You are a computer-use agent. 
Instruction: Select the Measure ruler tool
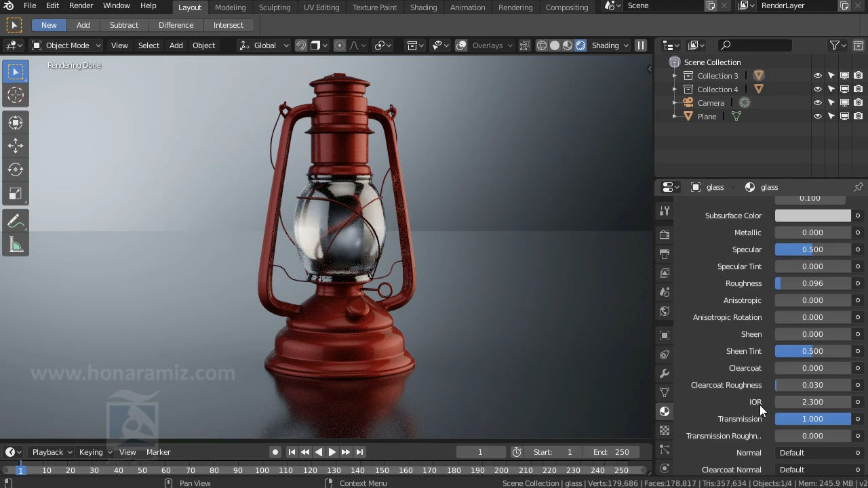pyautogui.click(x=16, y=245)
